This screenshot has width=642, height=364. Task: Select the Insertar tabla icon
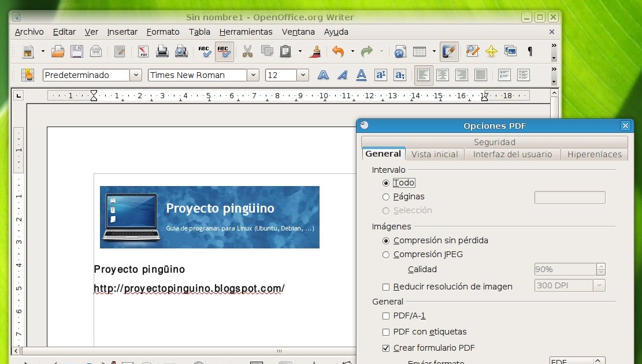click(x=420, y=51)
